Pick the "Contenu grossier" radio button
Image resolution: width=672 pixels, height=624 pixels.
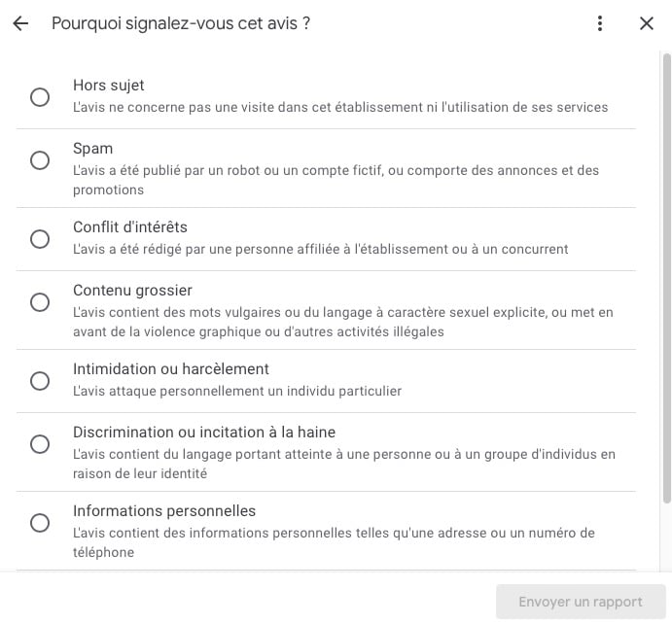tap(40, 302)
